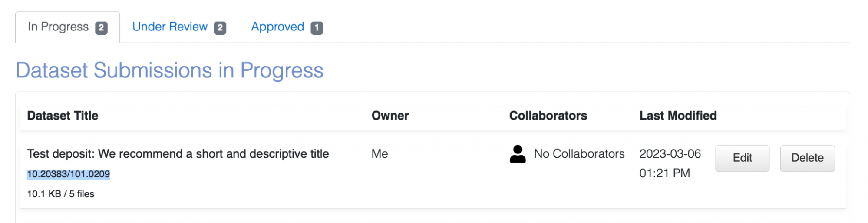
Task: Click the Under Review count badge
Action: [x=220, y=28]
